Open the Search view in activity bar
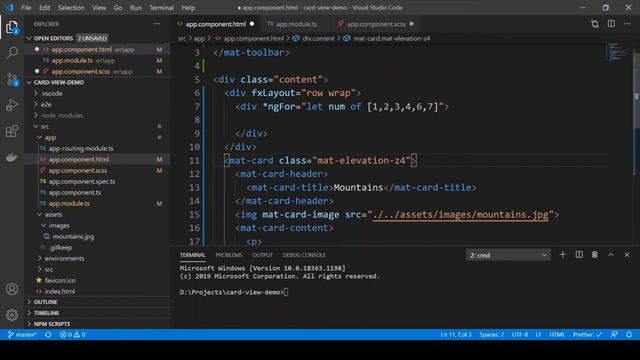The width and height of the screenshot is (640, 360). [x=12, y=53]
